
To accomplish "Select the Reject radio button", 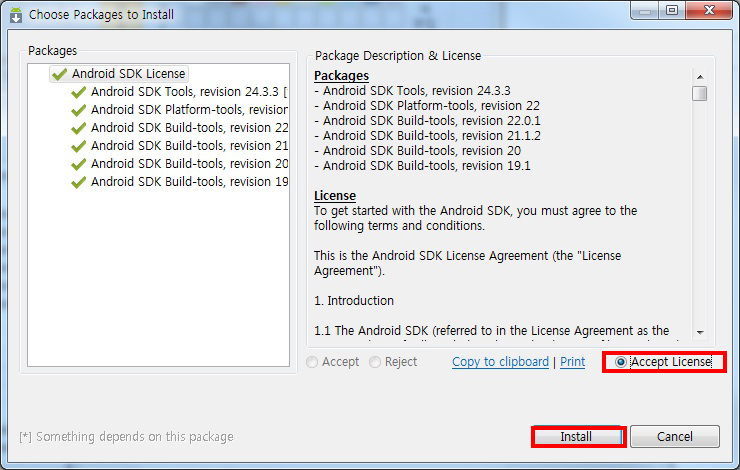I will coord(375,362).
